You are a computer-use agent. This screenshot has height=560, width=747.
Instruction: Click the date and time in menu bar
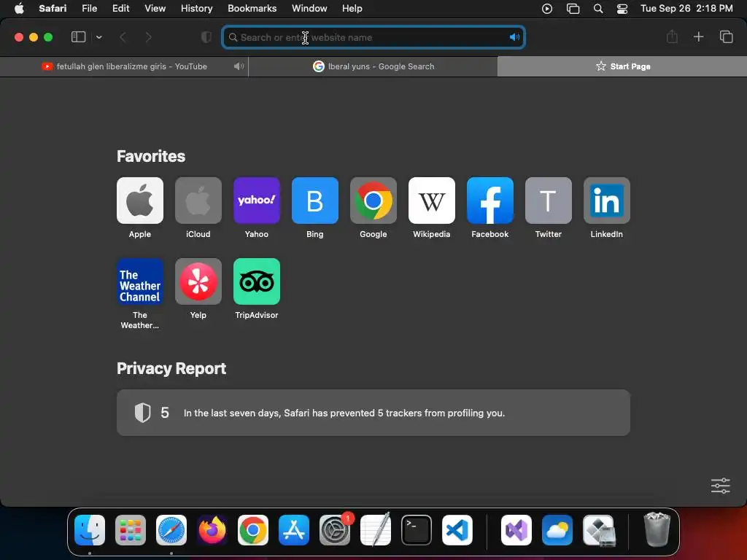(686, 9)
